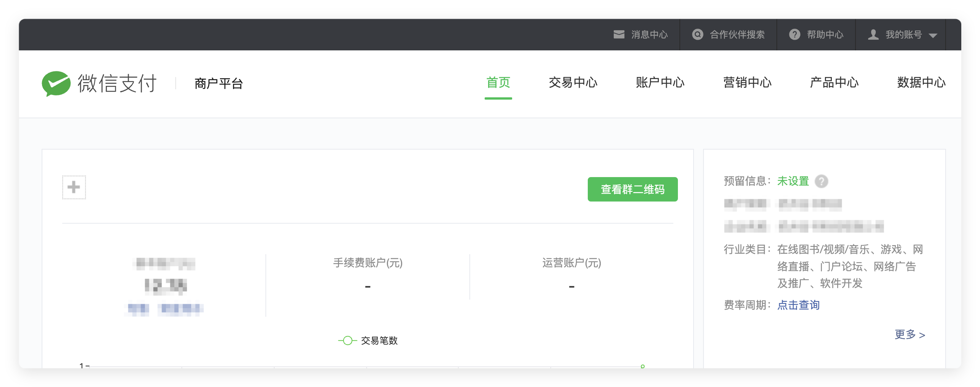Open the 交易中心 tab
Screen dimensions: 980x387
pyautogui.click(x=573, y=82)
